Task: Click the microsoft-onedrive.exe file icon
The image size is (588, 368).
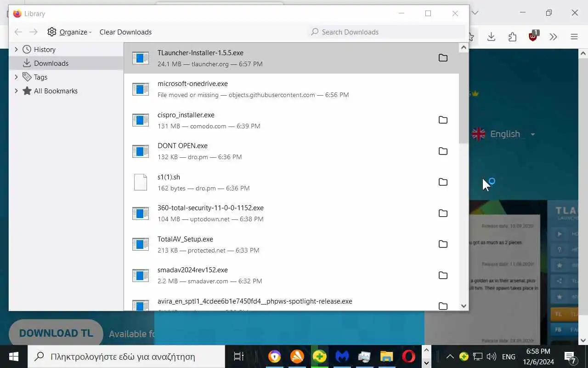Action: coord(141,89)
